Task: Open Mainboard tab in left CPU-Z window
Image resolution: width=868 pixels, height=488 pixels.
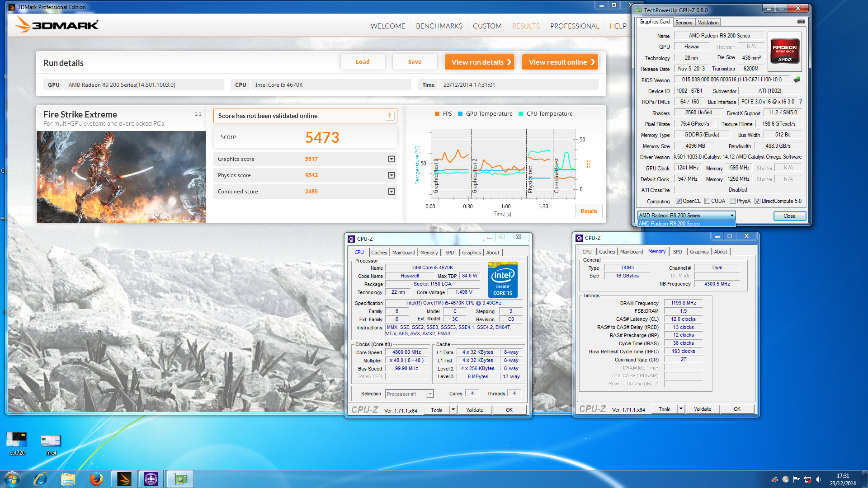Action: coord(403,253)
